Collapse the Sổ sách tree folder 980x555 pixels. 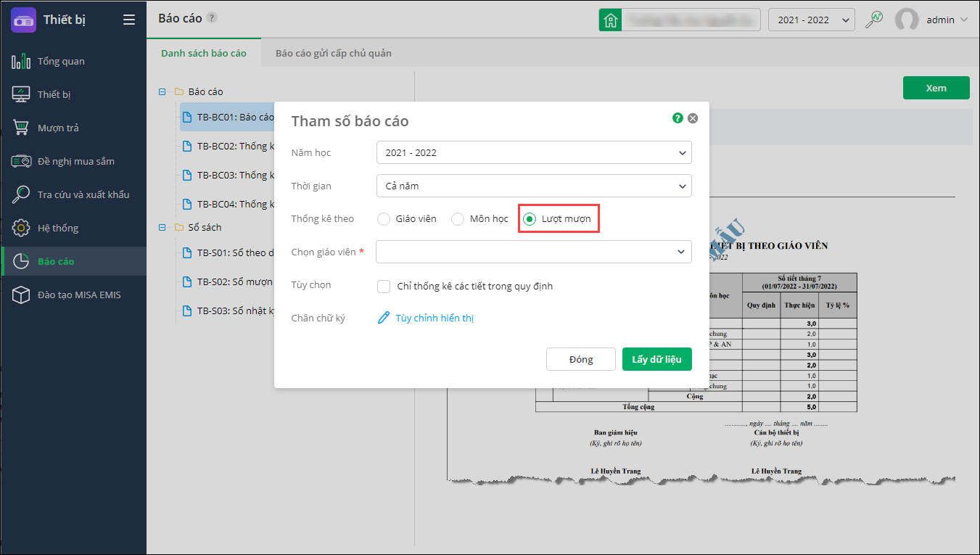(162, 227)
